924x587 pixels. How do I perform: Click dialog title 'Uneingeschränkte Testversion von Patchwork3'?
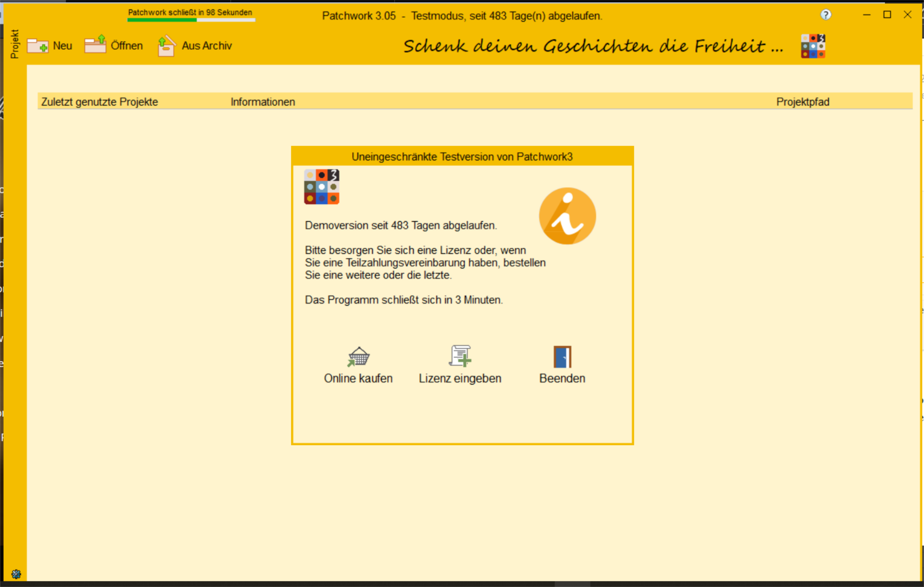click(462, 157)
